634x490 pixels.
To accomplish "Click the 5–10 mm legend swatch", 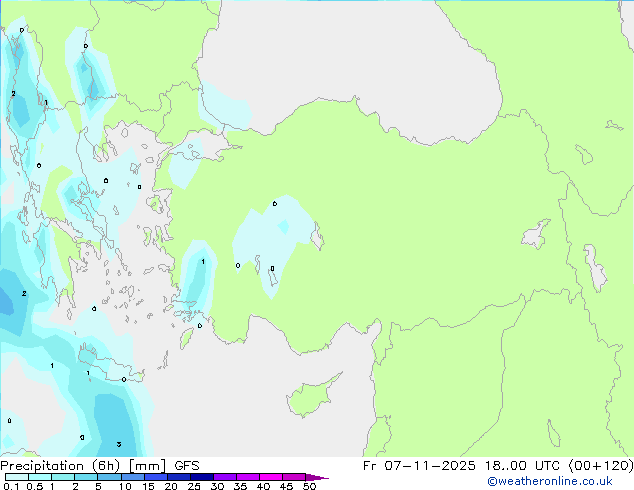I will (x=109, y=477).
